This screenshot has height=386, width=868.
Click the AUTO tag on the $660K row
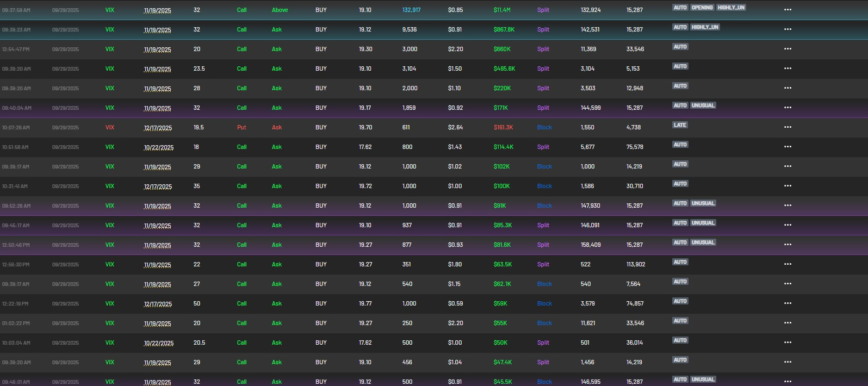click(x=680, y=47)
